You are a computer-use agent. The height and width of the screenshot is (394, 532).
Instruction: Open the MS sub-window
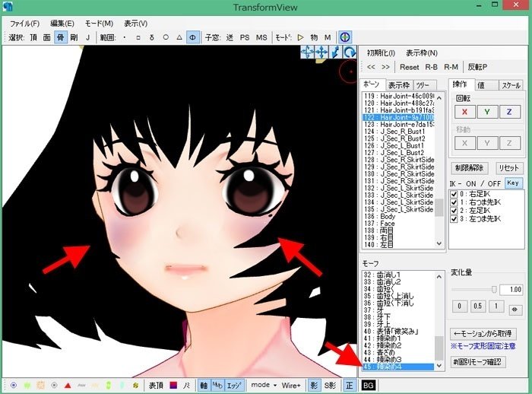[x=261, y=37]
